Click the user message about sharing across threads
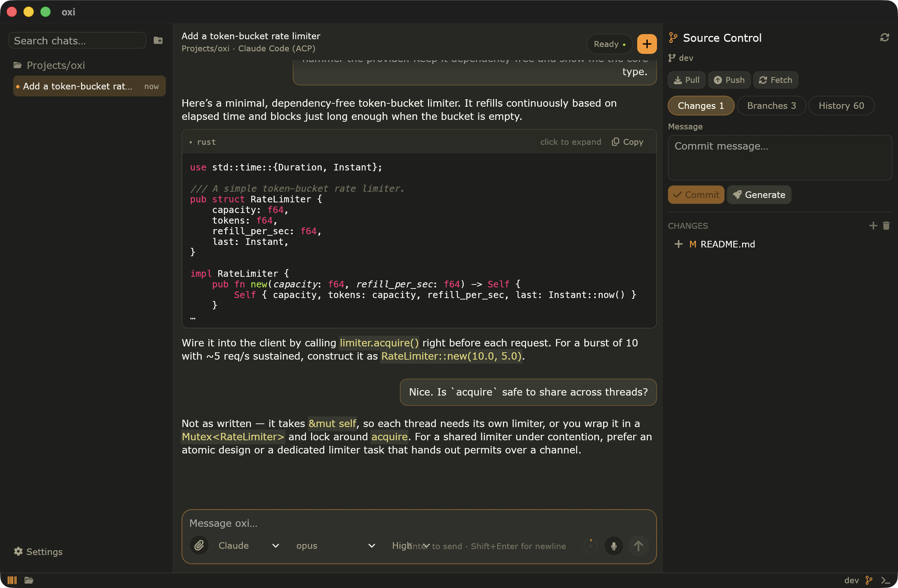This screenshot has height=588, width=898. click(x=528, y=392)
